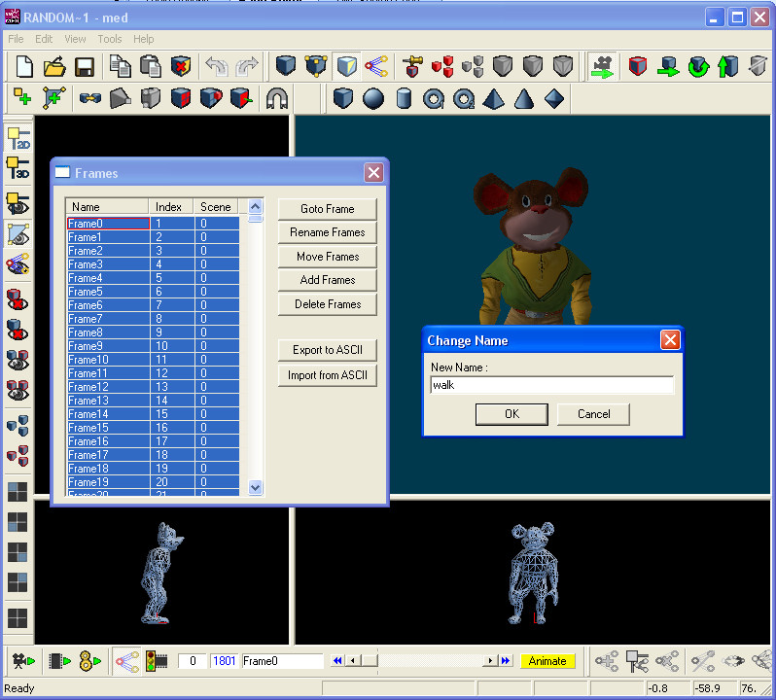
Task: Select the top four-pane viewport layout icon
Action: coord(18,492)
